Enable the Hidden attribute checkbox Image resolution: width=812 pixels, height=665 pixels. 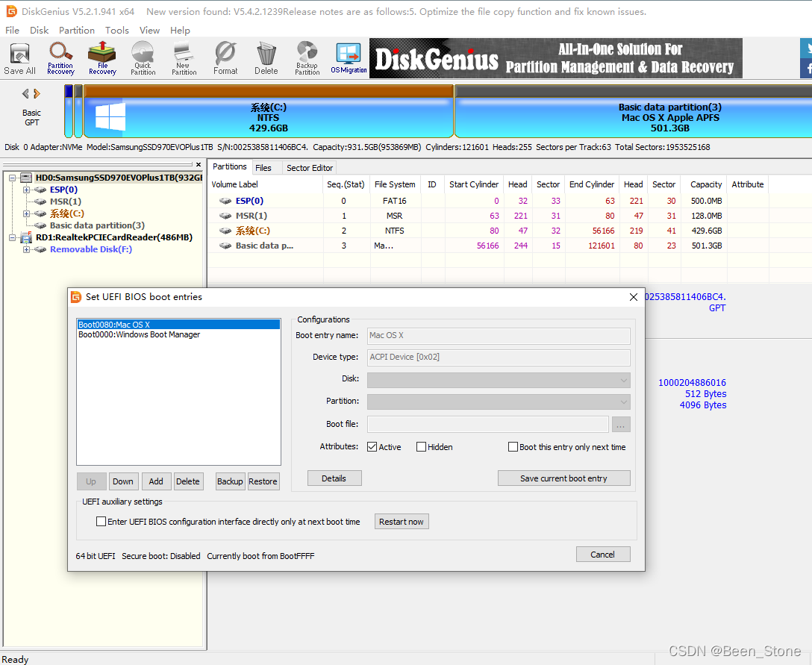421,447
